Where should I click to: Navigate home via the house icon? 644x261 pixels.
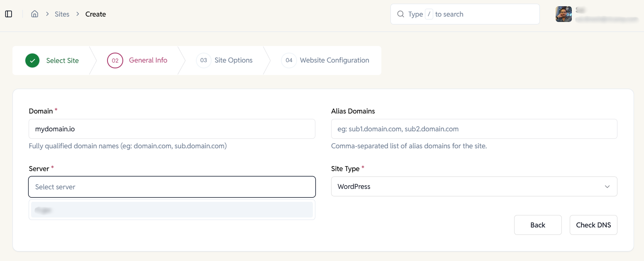point(35,14)
